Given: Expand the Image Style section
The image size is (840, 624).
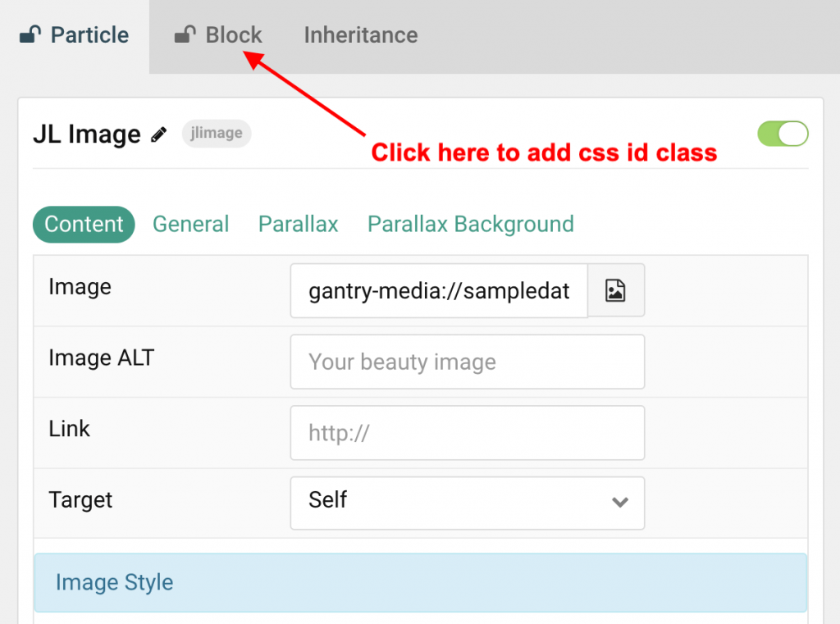Looking at the screenshot, I should click(x=420, y=582).
